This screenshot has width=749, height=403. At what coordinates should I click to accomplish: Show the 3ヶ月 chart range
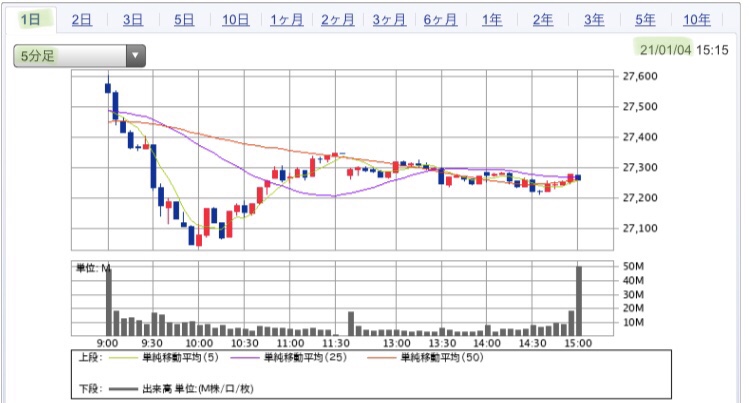(x=389, y=20)
